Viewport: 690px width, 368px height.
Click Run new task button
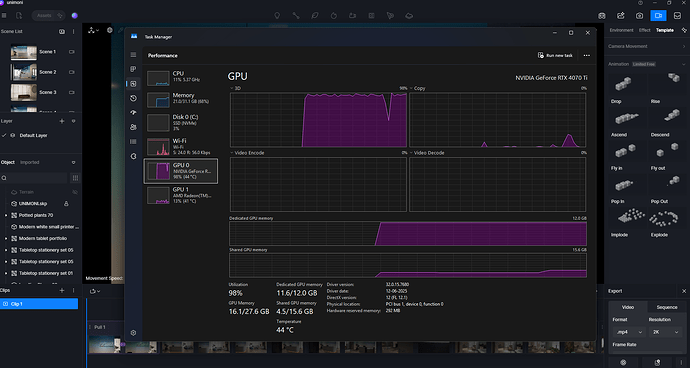555,55
